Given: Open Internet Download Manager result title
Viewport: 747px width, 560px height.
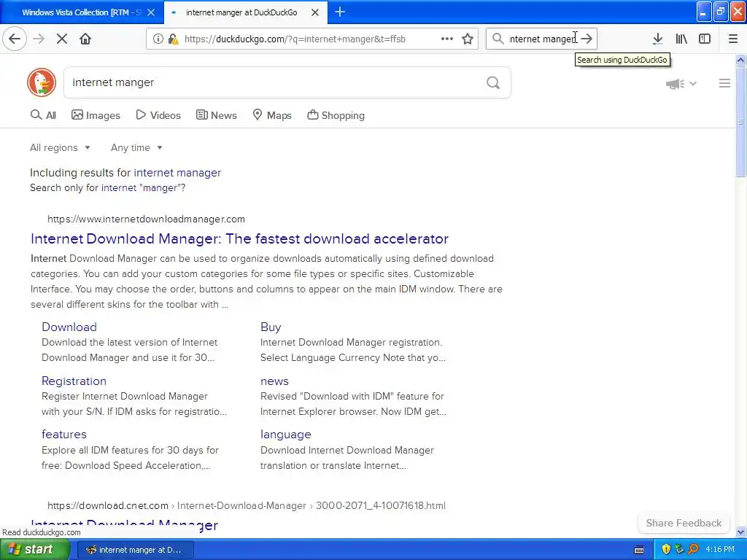Looking at the screenshot, I should tap(239, 238).
